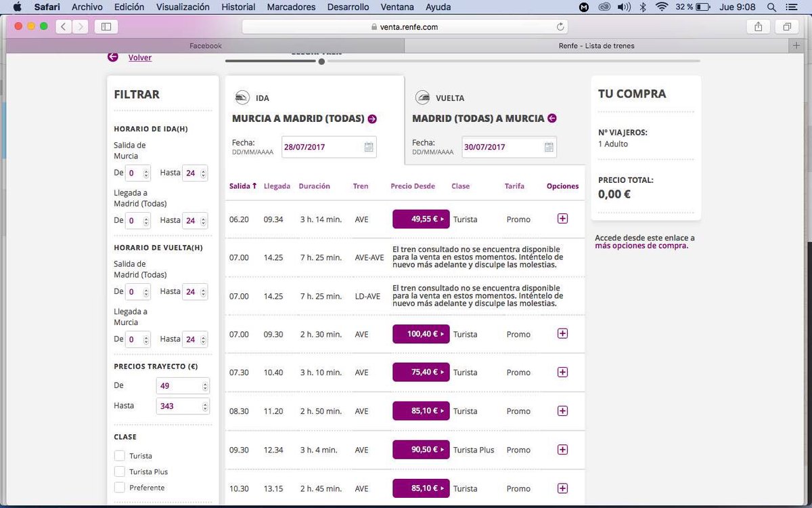Enable the Turista class filter
This screenshot has height=508, width=812.
[x=118, y=455]
